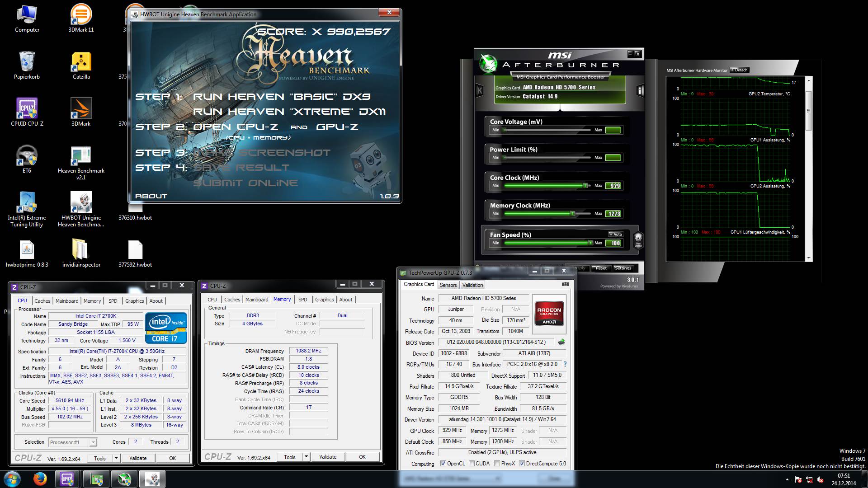Open CPUID CPU-Z desktop shortcut
Screen dimensions: 868x488
pyautogui.click(x=27, y=112)
